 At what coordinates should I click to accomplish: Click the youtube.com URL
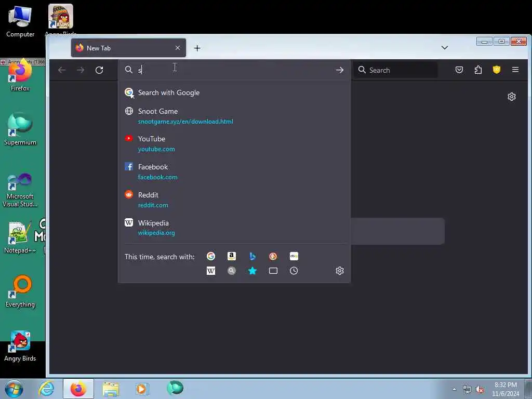[156, 149]
